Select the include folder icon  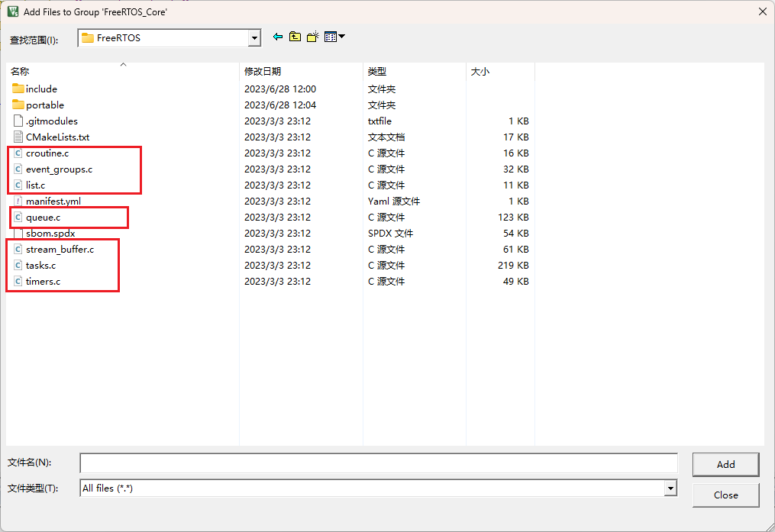[18, 89]
